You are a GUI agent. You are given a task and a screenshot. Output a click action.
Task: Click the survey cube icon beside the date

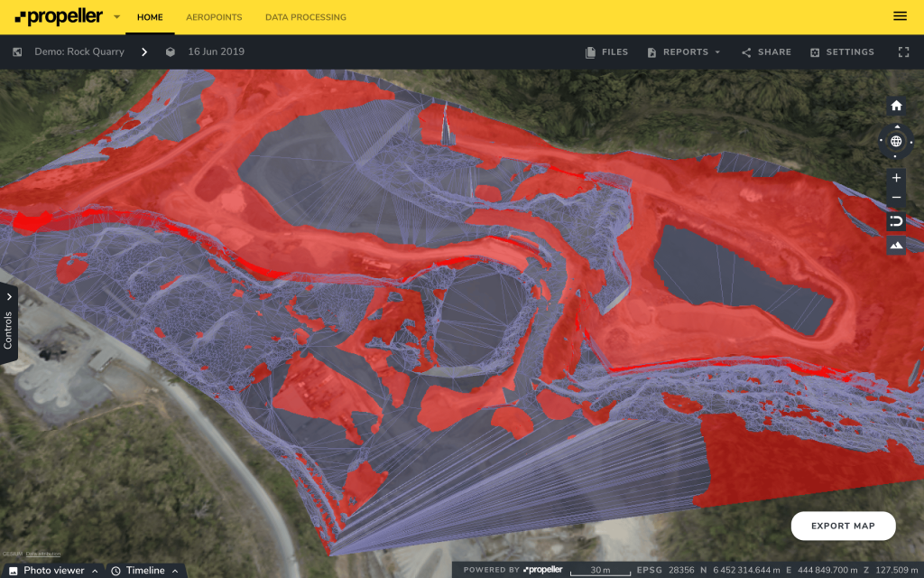170,52
